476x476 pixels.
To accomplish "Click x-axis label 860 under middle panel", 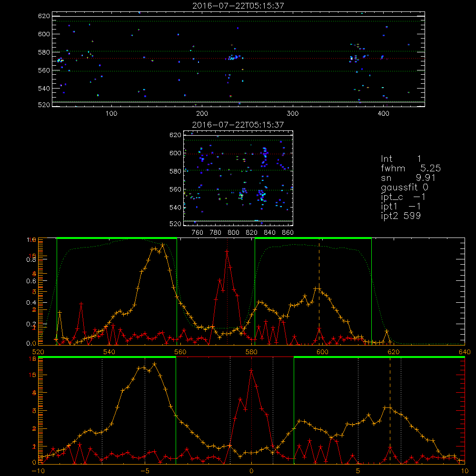I will tap(288, 233).
